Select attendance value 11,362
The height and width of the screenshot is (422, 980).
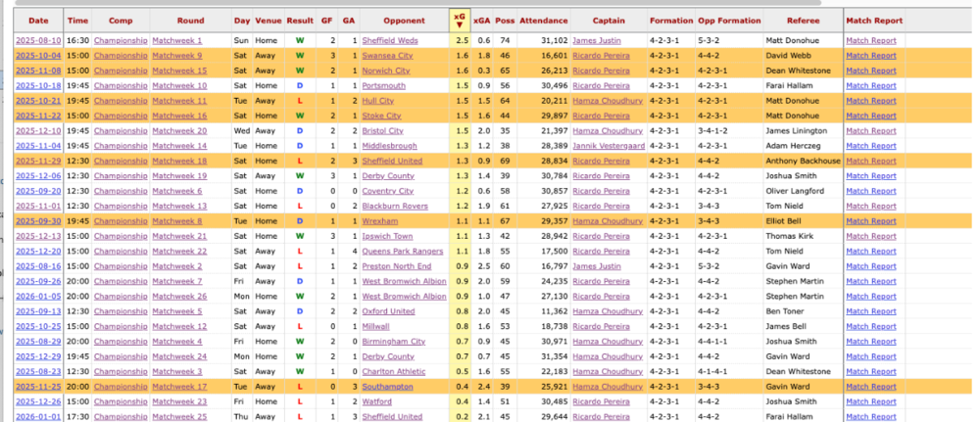[553, 311]
